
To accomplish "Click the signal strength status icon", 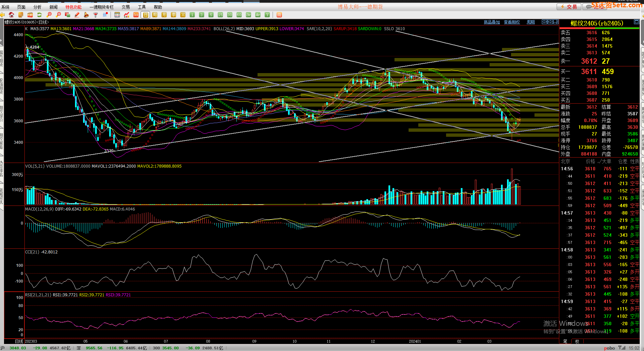I will tap(622, 348).
